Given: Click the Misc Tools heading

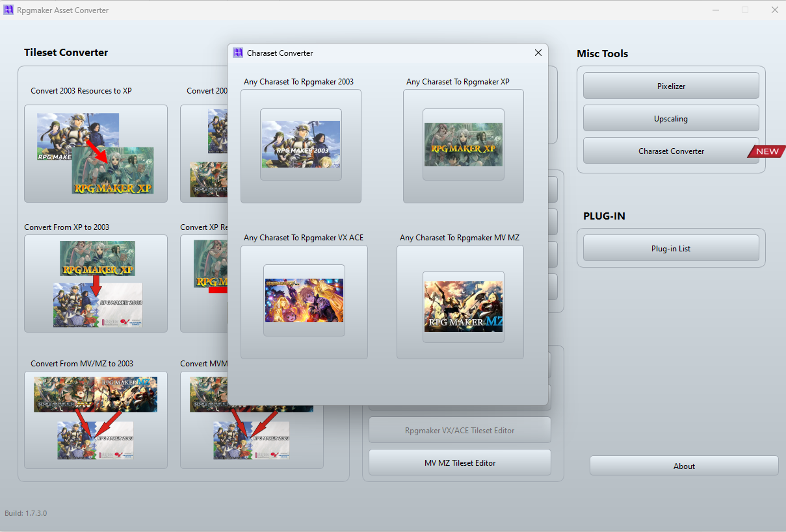Looking at the screenshot, I should coord(602,53).
